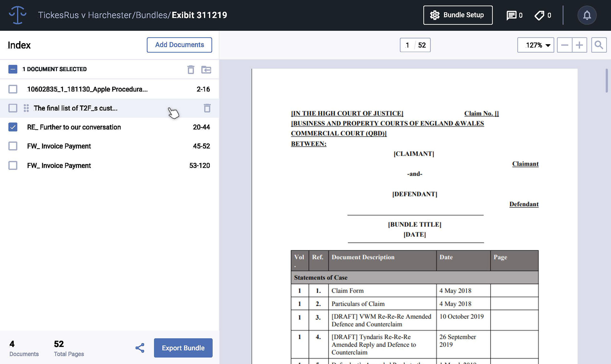Click the scales of justice logo icon

click(18, 15)
